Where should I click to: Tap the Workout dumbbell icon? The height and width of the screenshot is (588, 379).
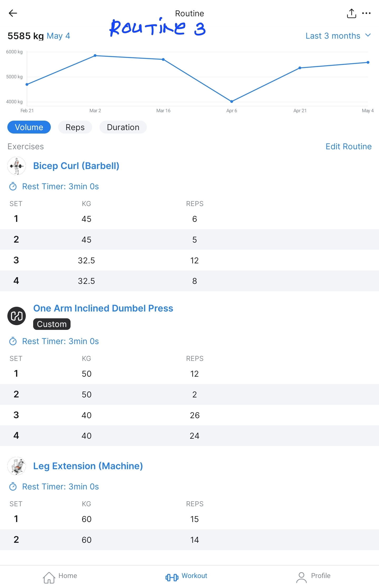tap(172, 577)
